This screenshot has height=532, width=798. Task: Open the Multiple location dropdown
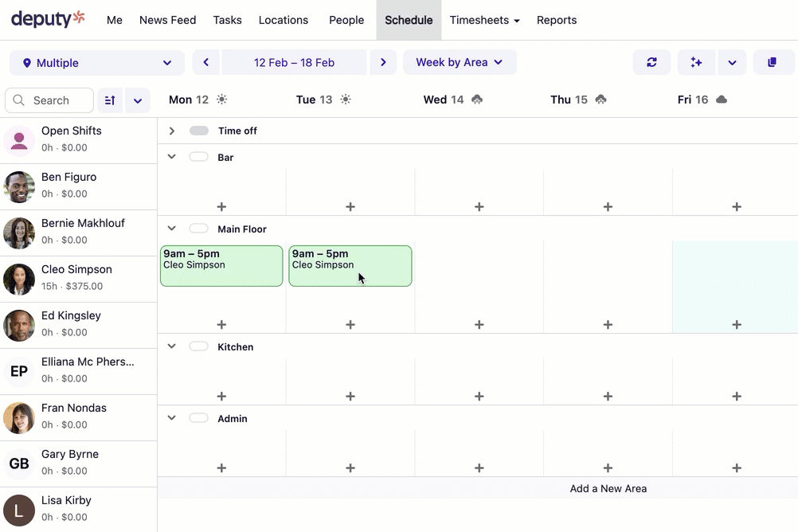[96, 63]
